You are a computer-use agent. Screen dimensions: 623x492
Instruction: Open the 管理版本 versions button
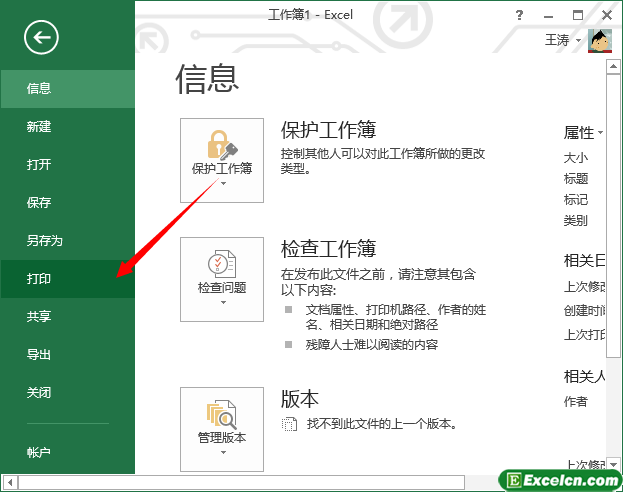coord(222,429)
